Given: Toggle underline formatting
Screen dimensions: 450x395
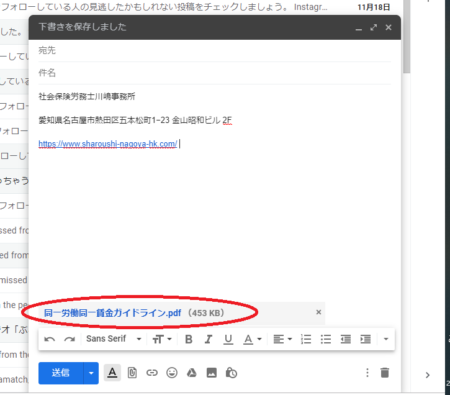Looking at the screenshot, I should (x=228, y=339).
